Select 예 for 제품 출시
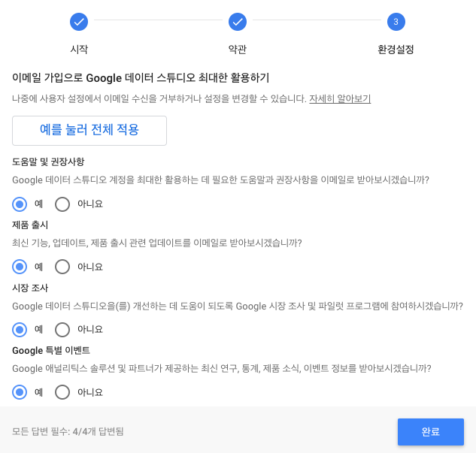The width and height of the screenshot is (476, 453). click(x=20, y=267)
